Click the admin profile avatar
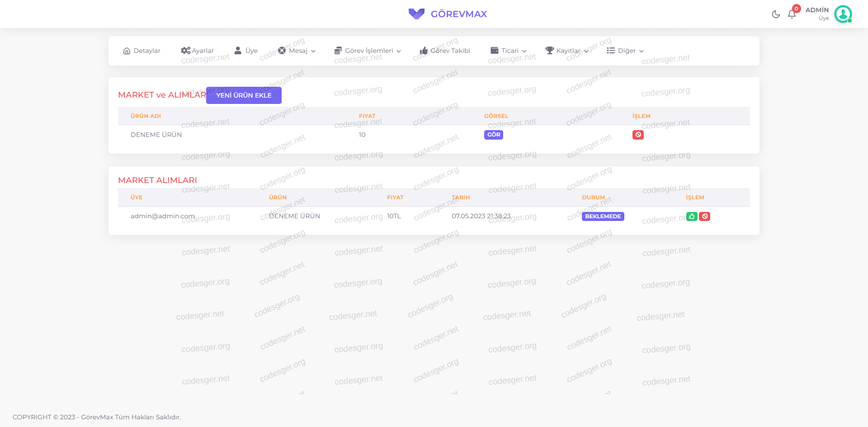Image resolution: width=868 pixels, height=427 pixels. coord(843,14)
